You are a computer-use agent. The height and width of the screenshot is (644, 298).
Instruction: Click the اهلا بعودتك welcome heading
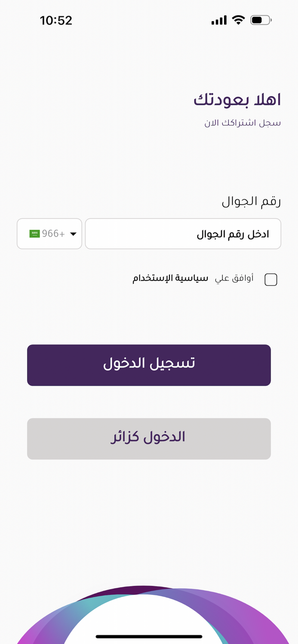click(237, 100)
